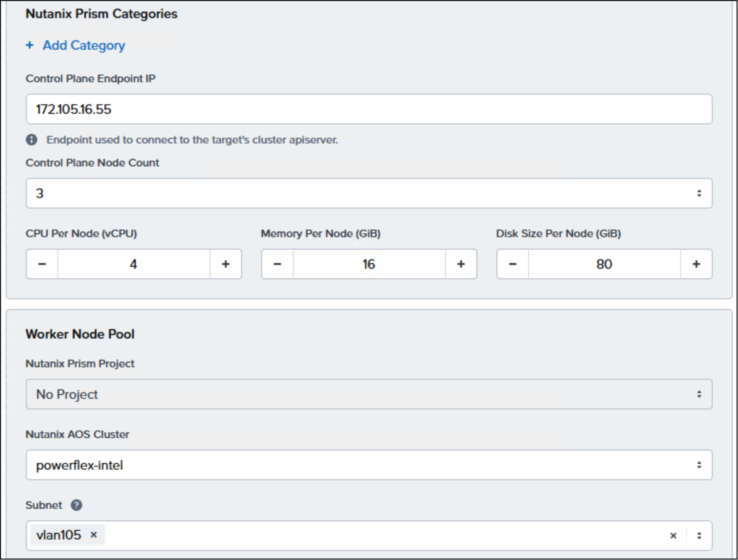Decrease CPU Per Node with minus button
Image resolution: width=738 pixels, height=560 pixels.
click(42, 264)
